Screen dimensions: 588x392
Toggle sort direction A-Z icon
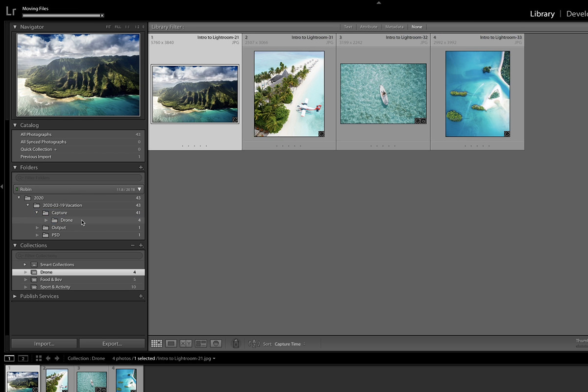click(x=254, y=344)
